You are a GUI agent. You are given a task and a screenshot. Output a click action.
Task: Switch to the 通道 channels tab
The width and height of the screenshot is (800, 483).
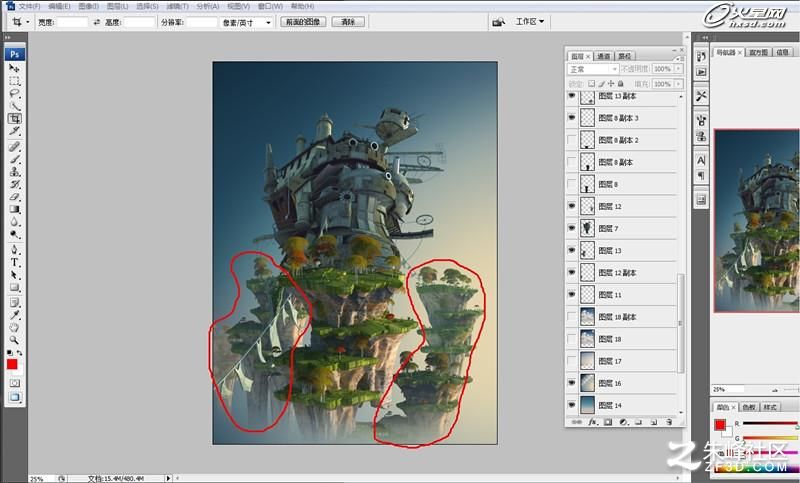604,56
